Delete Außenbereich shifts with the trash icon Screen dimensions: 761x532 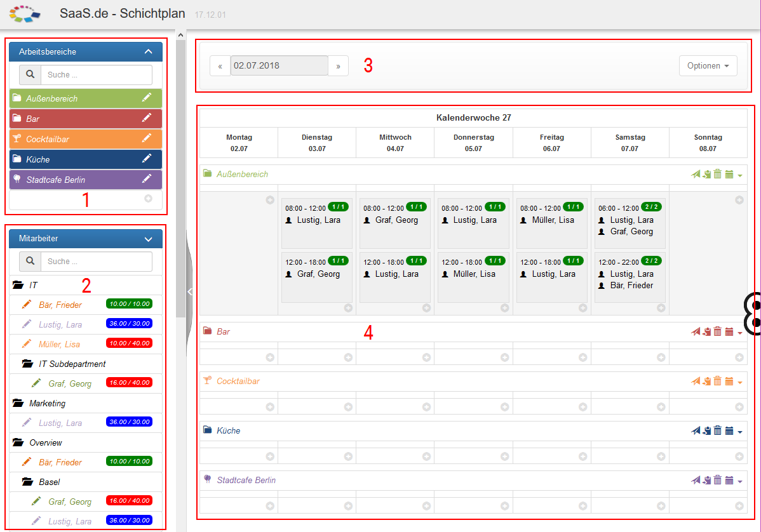pyautogui.click(x=717, y=174)
